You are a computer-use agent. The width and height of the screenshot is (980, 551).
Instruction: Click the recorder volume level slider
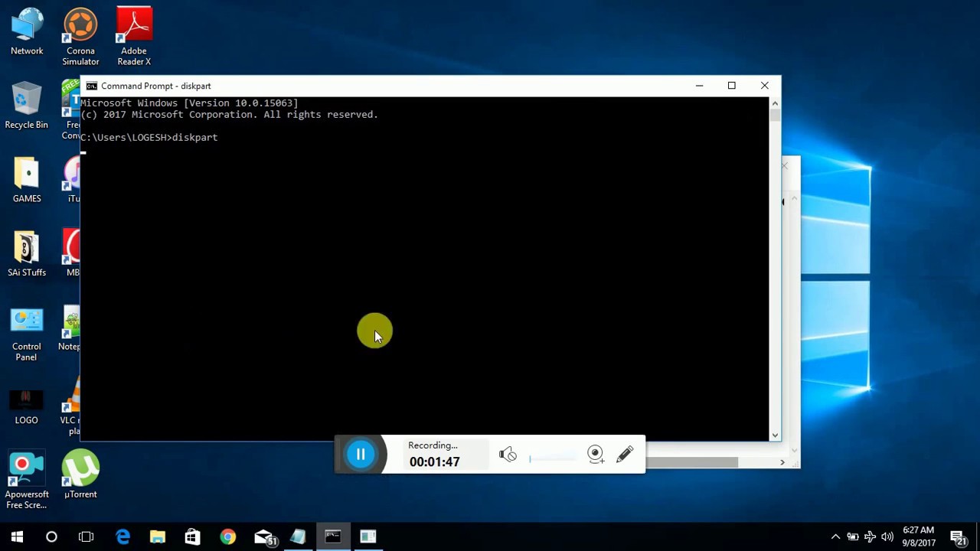click(553, 458)
